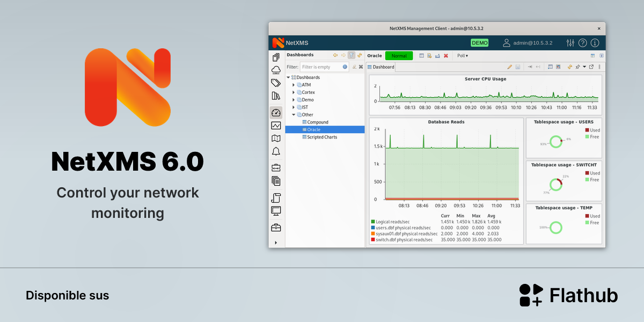Click the red X delete icon in Oracle toolbar

446,56
